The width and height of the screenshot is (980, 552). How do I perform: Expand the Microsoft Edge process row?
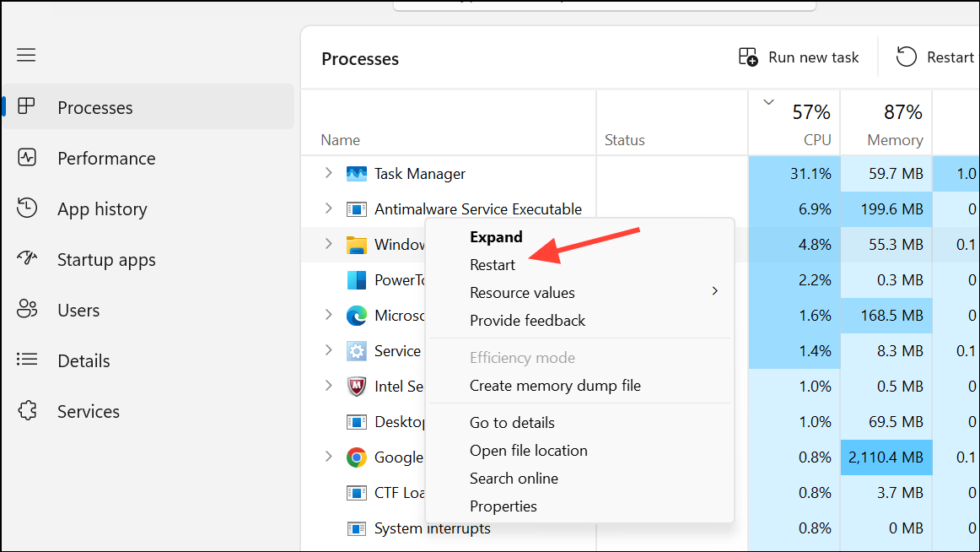click(329, 315)
